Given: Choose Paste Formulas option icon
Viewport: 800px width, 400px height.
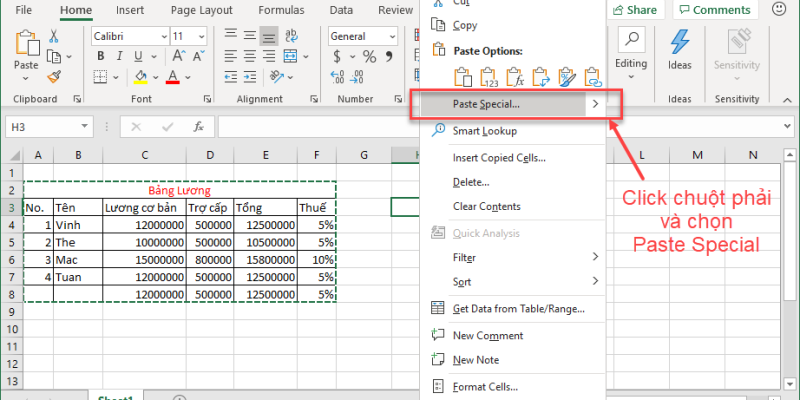Looking at the screenshot, I should click(x=516, y=75).
